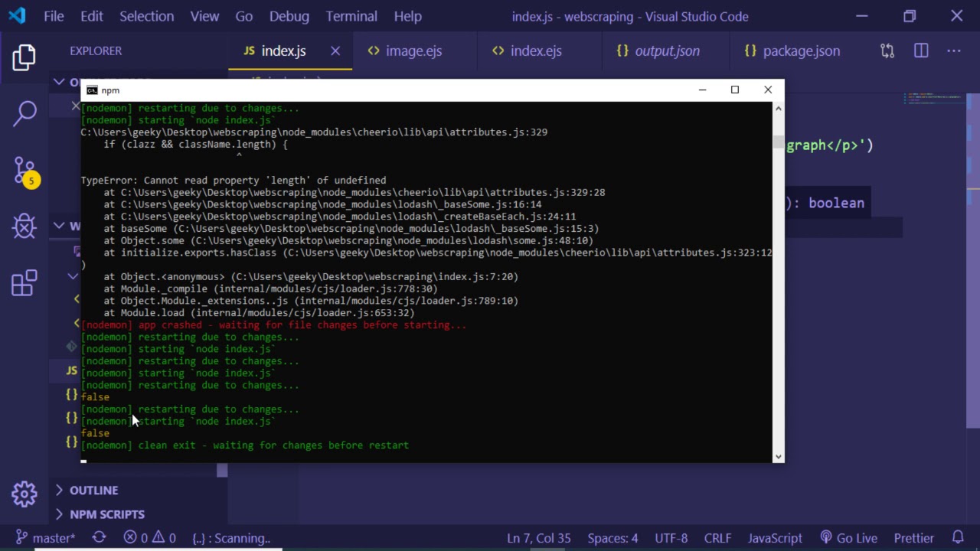Open the Search view icon
Viewport: 980px width, 551px height.
tap(24, 113)
